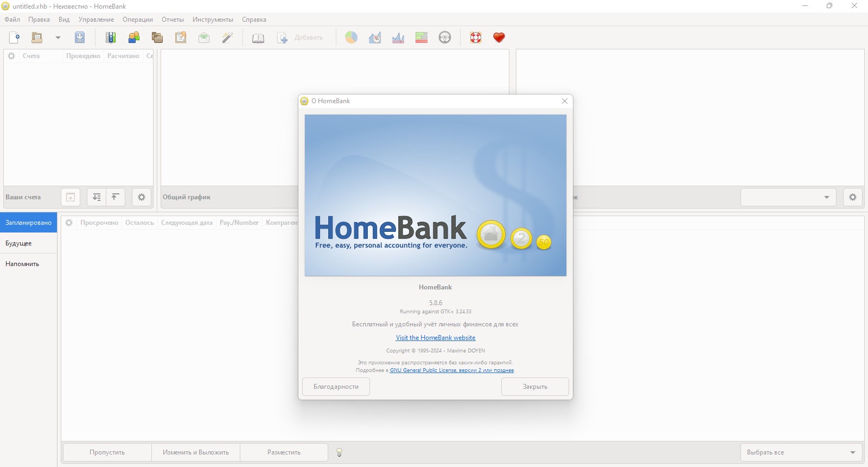Open the empty combo box in top-right panel
Viewport: 868px width, 467px height.
coord(789,197)
